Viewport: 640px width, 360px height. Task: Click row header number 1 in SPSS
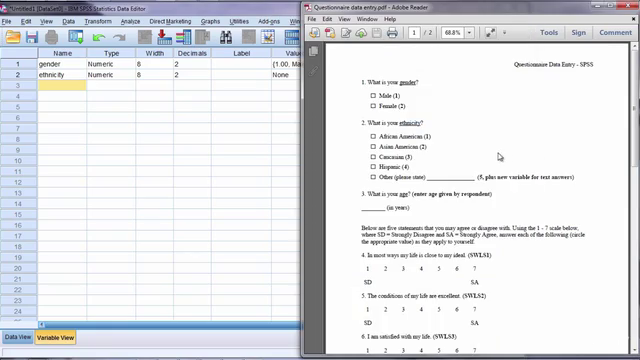18,64
